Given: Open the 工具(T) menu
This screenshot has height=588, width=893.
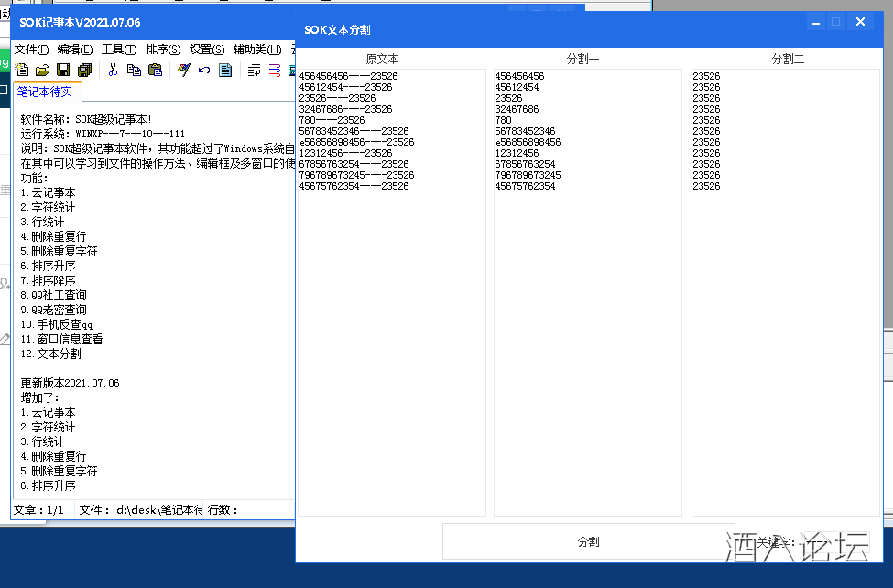Looking at the screenshot, I should click(x=119, y=49).
